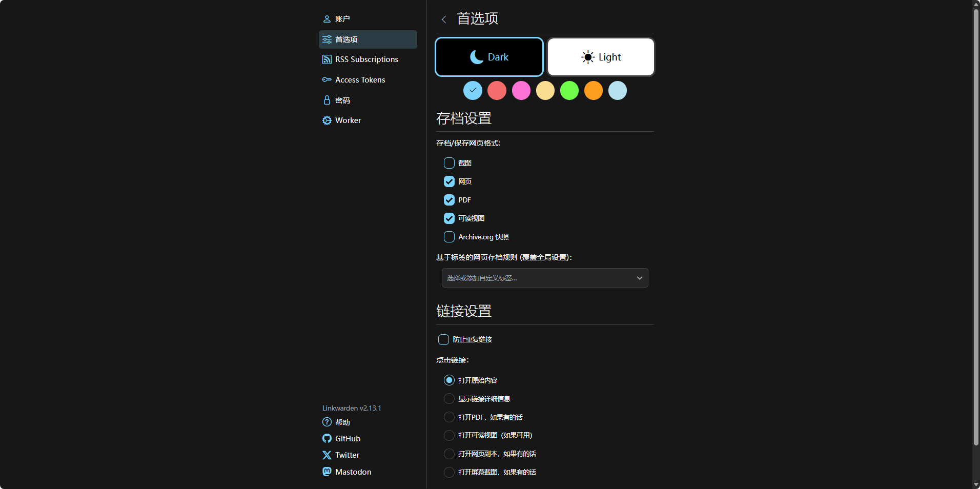The width and height of the screenshot is (980, 489).
Task: Click the page vertical scrollbar
Action: coord(976,227)
